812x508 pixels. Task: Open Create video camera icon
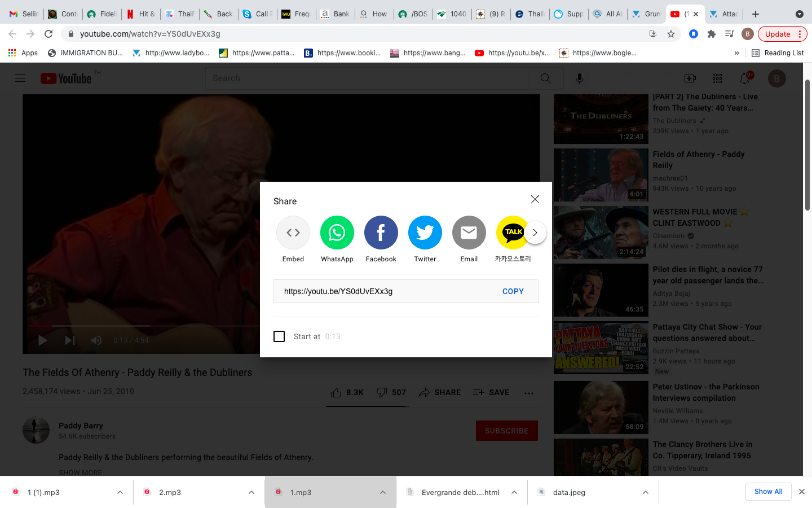[690, 78]
